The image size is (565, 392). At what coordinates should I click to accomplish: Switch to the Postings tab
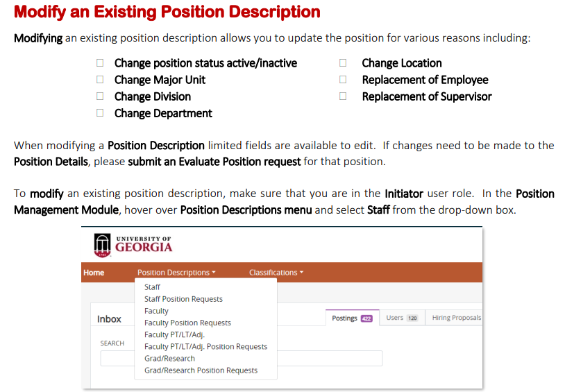pyautogui.click(x=352, y=318)
